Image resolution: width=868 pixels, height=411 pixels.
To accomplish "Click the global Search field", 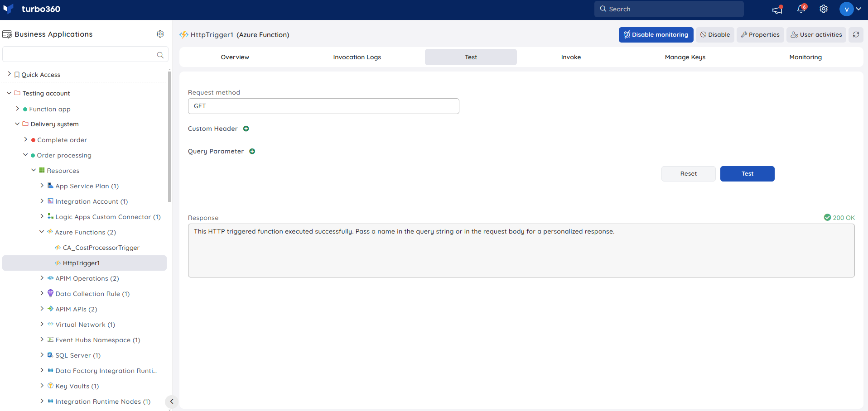I will (669, 9).
